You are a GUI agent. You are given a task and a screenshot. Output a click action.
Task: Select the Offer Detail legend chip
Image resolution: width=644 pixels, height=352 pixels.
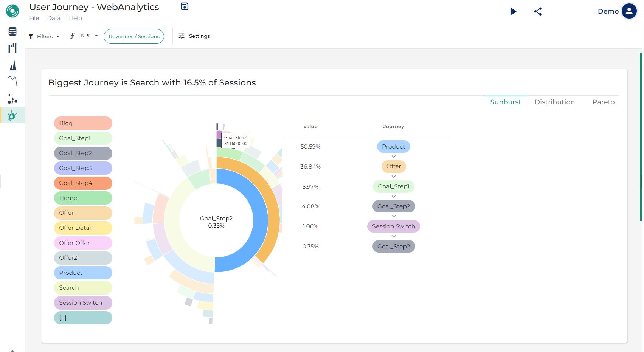[x=83, y=228]
